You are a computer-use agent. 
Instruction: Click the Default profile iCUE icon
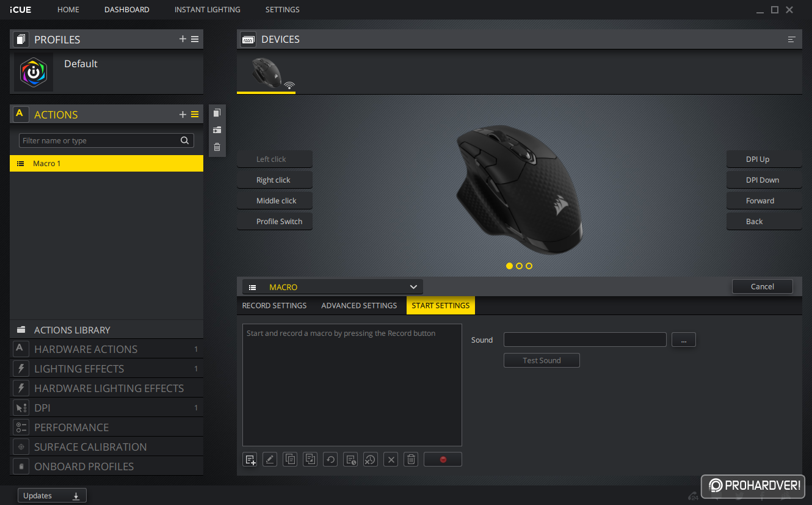(34, 72)
